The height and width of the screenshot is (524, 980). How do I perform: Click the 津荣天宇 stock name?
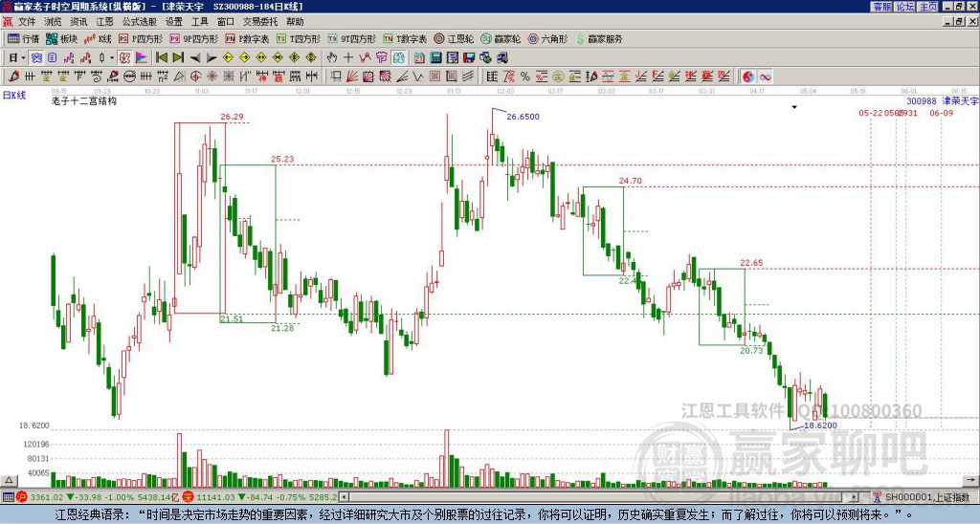click(x=960, y=100)
